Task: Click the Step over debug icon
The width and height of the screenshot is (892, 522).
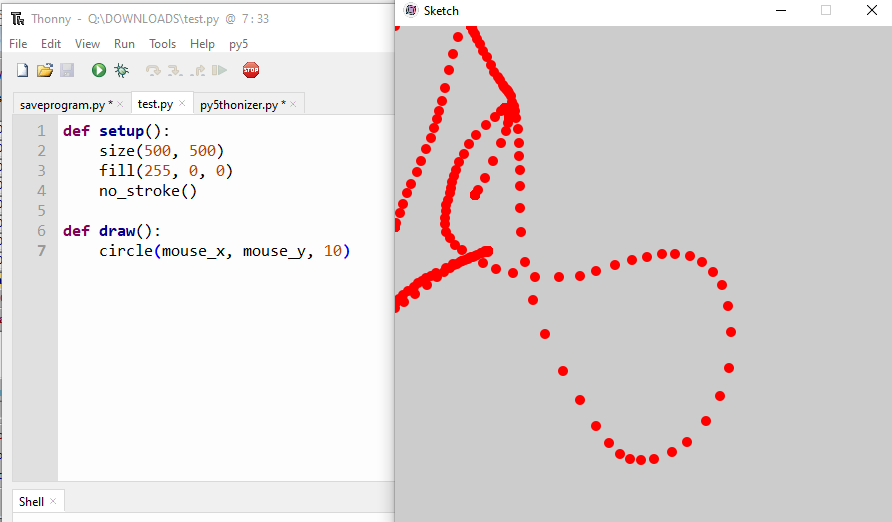Action: pos(152,70)
